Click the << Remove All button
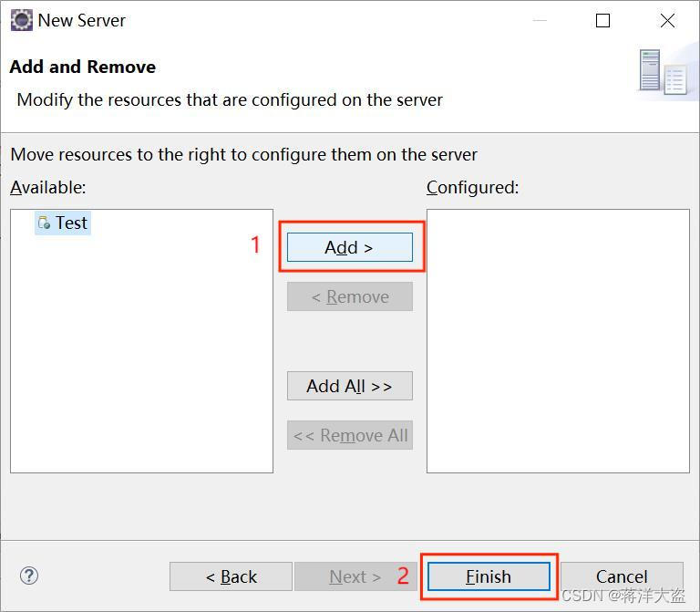The image size is (700, 612). click(350, 435)
